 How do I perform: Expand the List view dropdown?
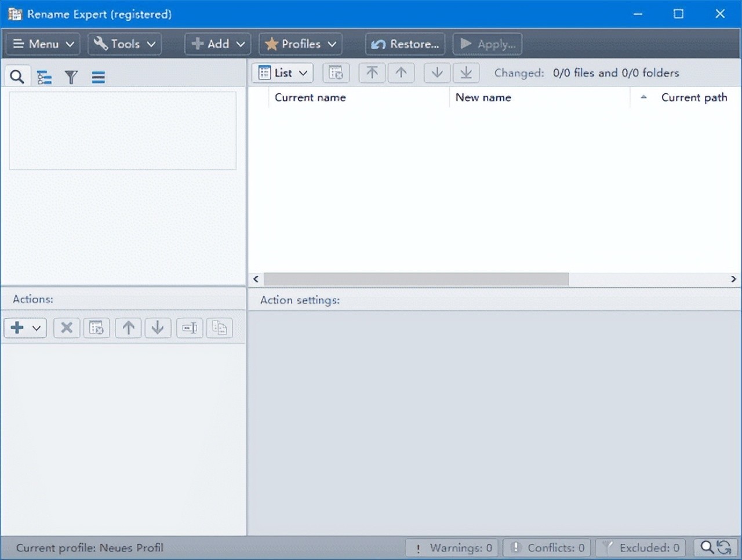(x=283, y=73)
